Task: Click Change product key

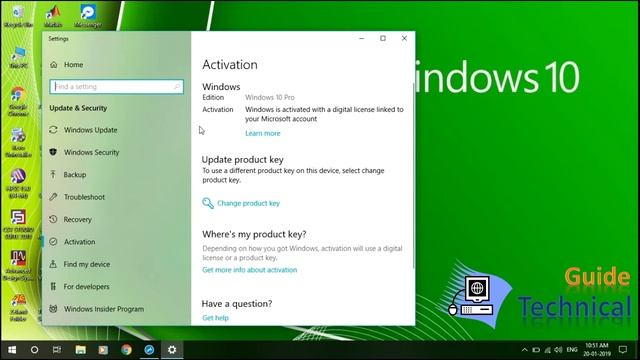Action: tap(241, 203)
